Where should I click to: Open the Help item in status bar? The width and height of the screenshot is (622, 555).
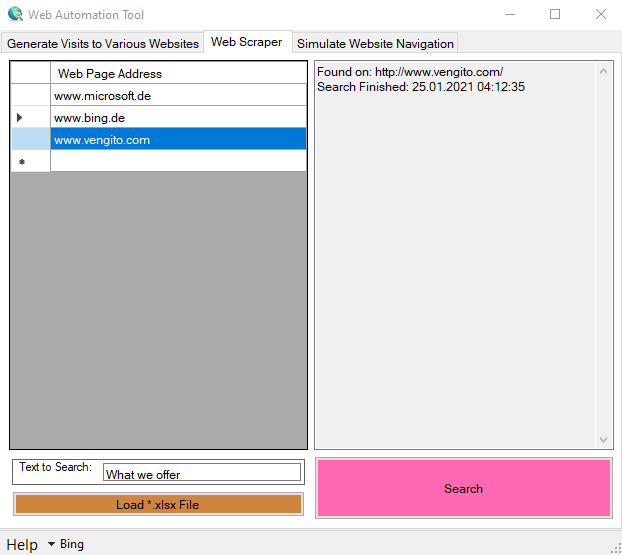(x=22, y=544)
